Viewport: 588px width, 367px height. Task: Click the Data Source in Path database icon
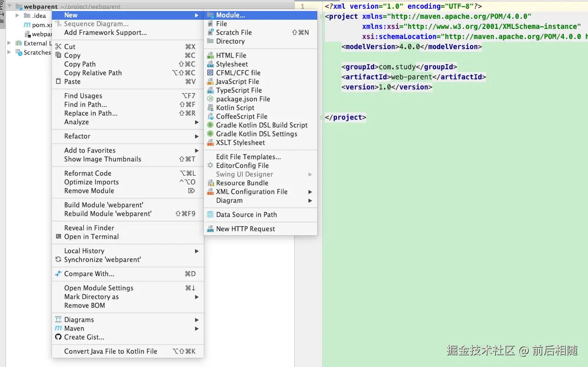coord(210,215)
